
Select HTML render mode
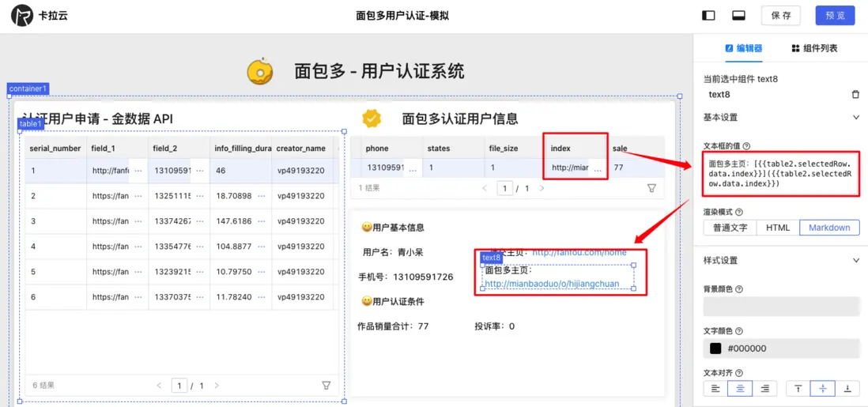778,228
